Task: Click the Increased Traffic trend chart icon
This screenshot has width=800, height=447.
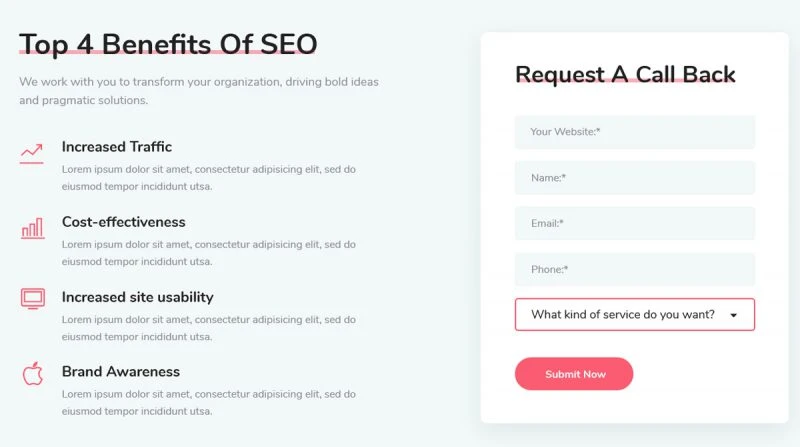Action: [x=32, y=153]
